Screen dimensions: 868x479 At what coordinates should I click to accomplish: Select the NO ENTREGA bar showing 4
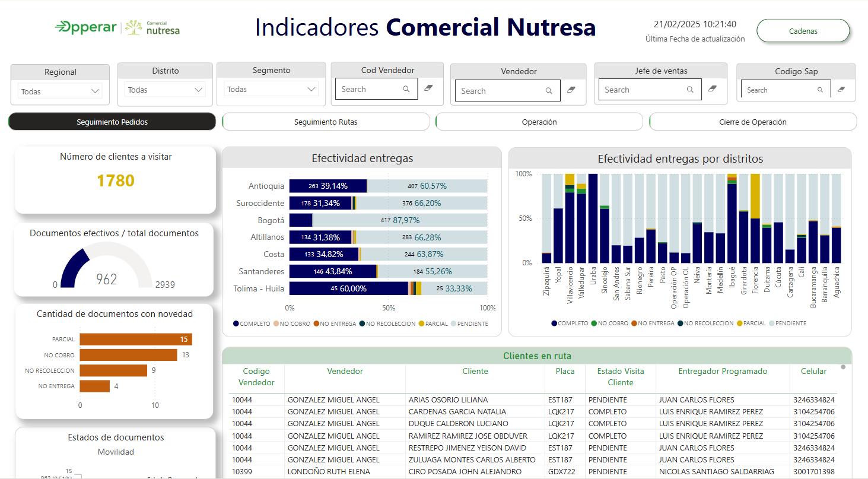pyautogui.click(x=95, y=386)
